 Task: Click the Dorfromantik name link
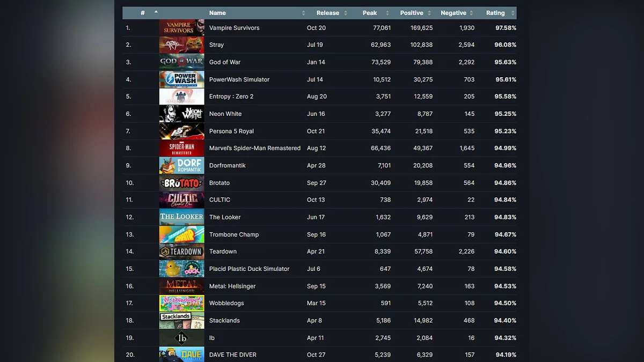(x=228, y=165)
